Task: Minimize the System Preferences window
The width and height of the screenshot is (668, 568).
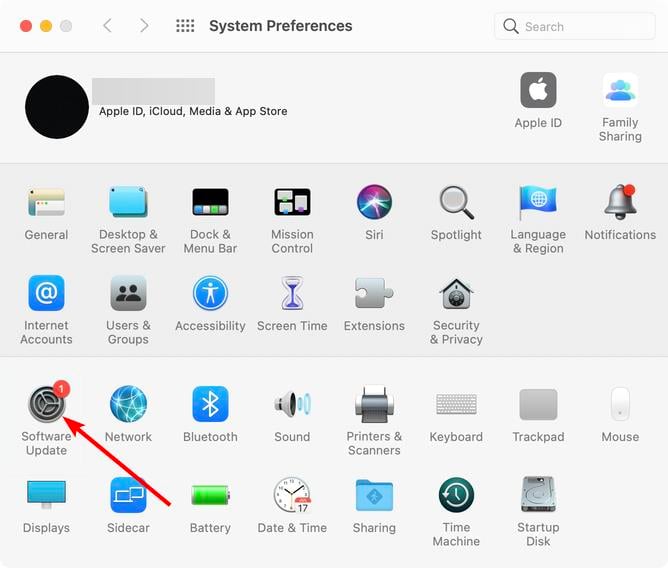Action: pyautogui.click(x=46, y=26)
